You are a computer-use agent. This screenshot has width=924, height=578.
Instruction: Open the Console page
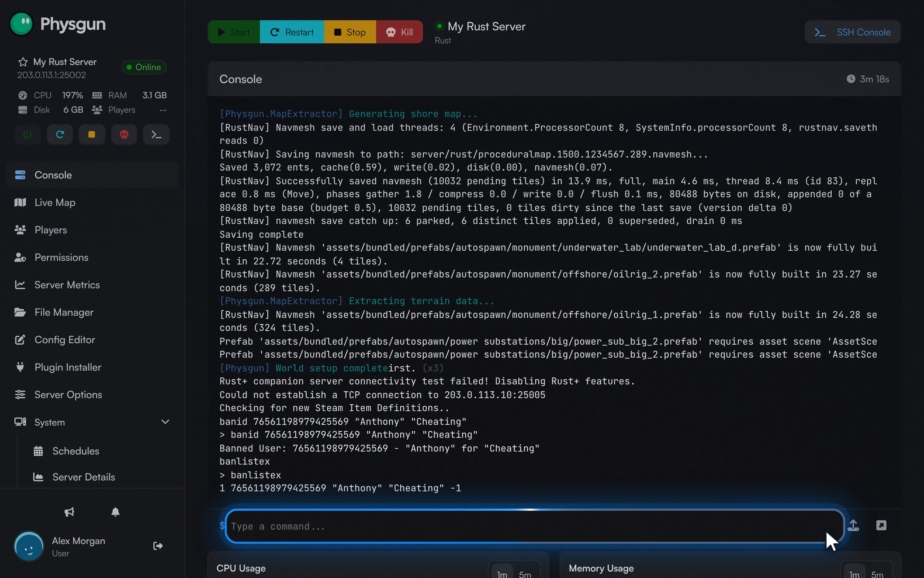[x=92, y=175]
